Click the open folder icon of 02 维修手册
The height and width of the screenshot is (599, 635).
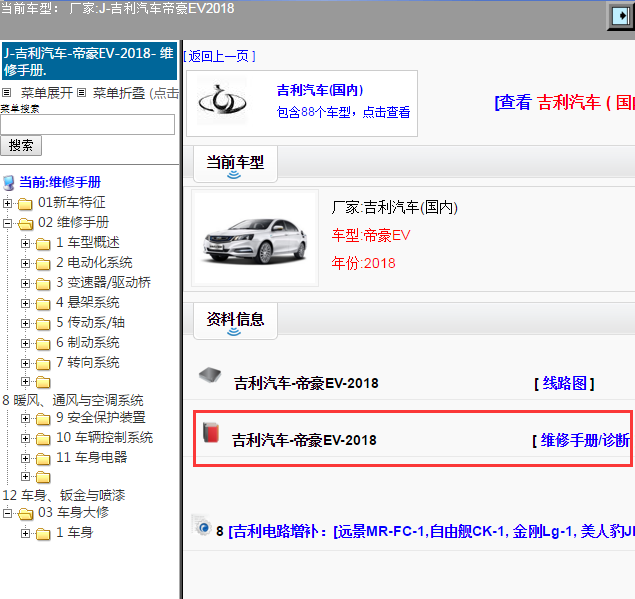click(x=26, y=224)
